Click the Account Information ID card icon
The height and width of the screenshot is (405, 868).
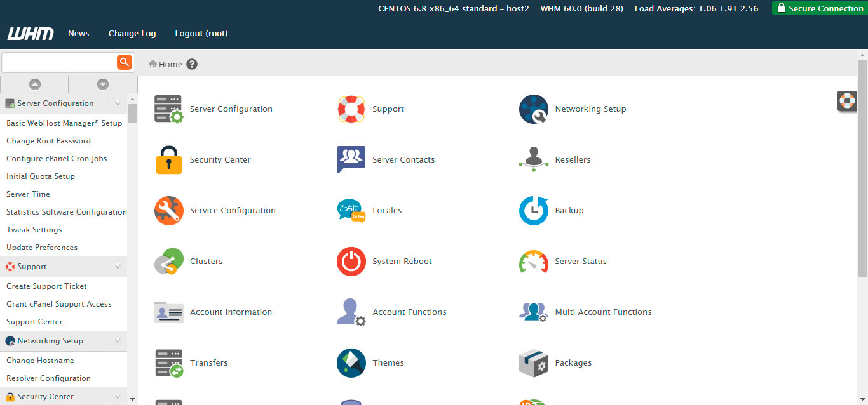click(x=168, y=312)
